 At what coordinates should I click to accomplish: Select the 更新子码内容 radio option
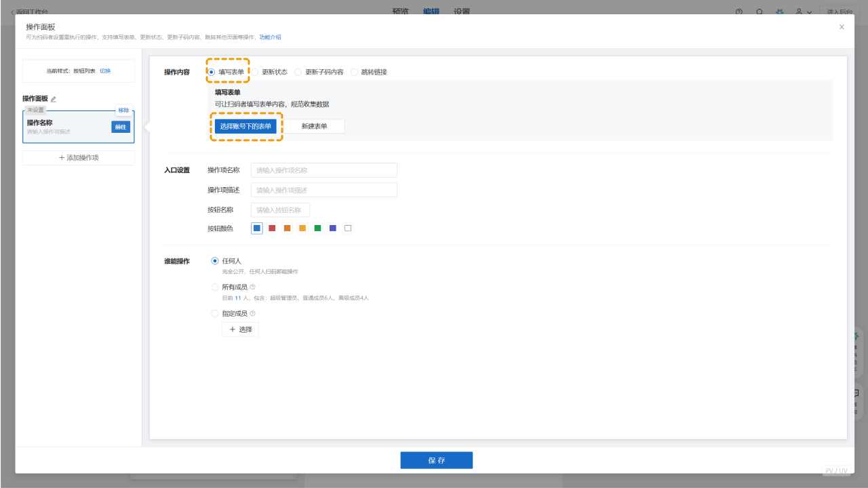pyautogui.click(x=298, y=72)
